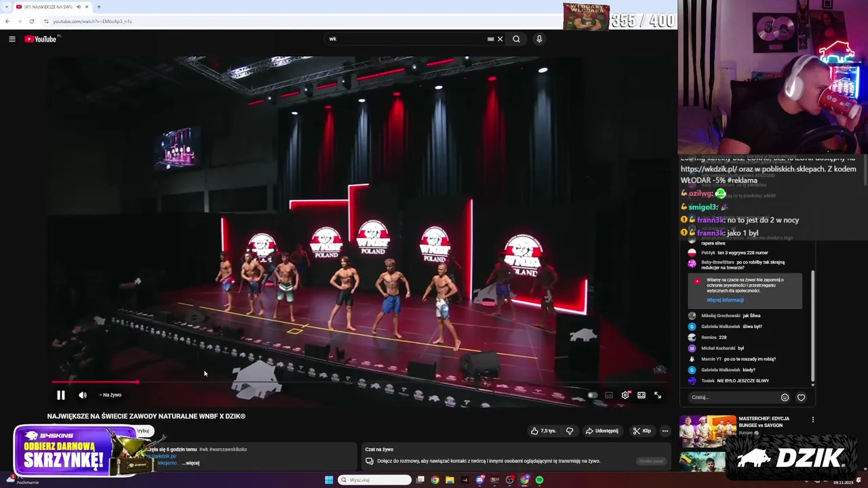This screenshot has width=868, height=488.
Task: Open a new browser tab
Action: [x=99, y=7]
